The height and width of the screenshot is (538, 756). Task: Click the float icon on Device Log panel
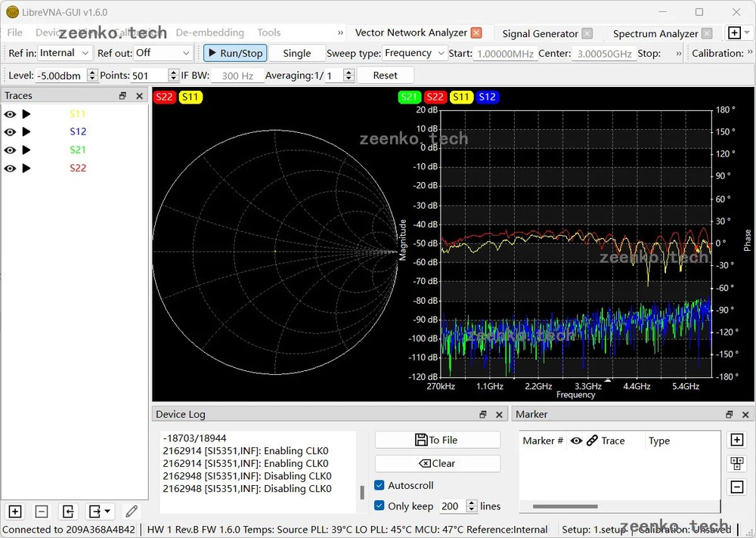(482, 414)
